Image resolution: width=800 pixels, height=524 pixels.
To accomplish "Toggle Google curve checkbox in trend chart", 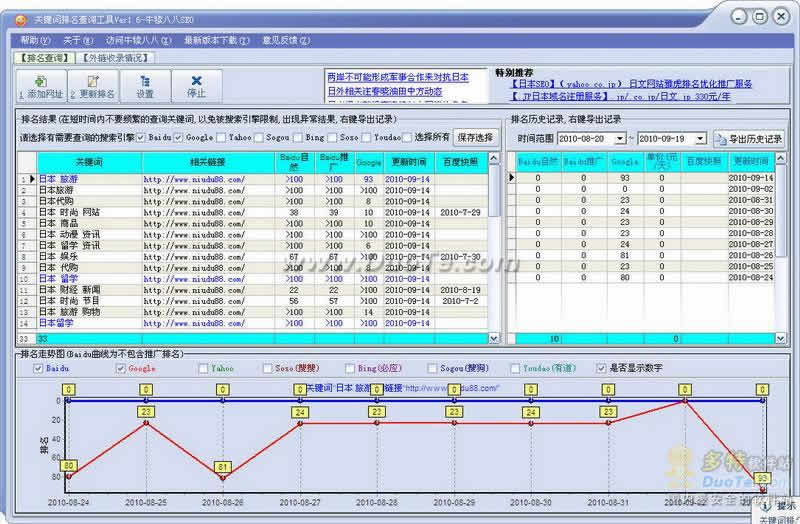I will (121, 368).
